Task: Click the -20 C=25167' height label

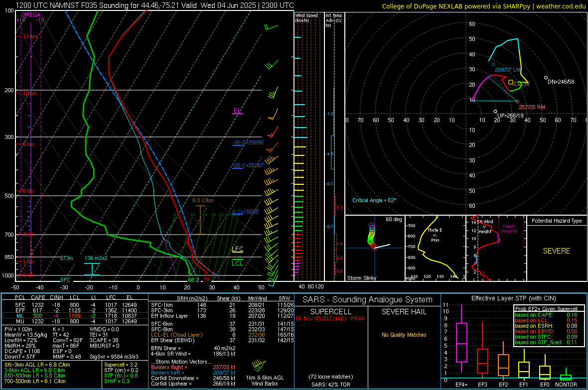Action: (x=248, y=165)
